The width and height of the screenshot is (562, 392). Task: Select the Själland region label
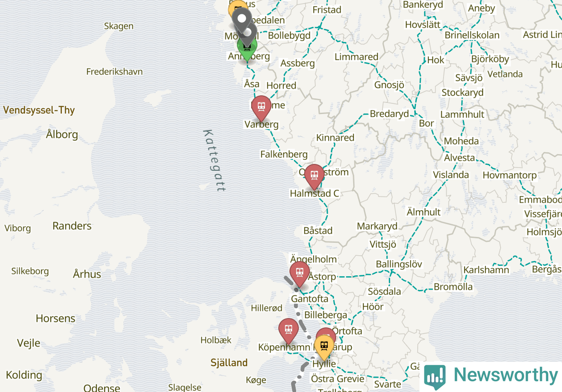(229, 363)
